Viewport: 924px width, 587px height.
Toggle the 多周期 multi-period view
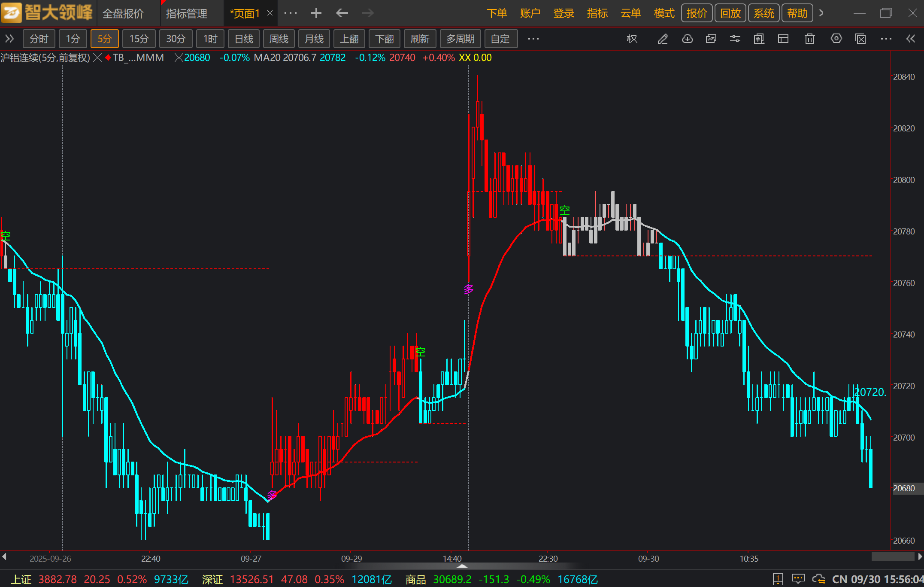[x=460, y=39]
